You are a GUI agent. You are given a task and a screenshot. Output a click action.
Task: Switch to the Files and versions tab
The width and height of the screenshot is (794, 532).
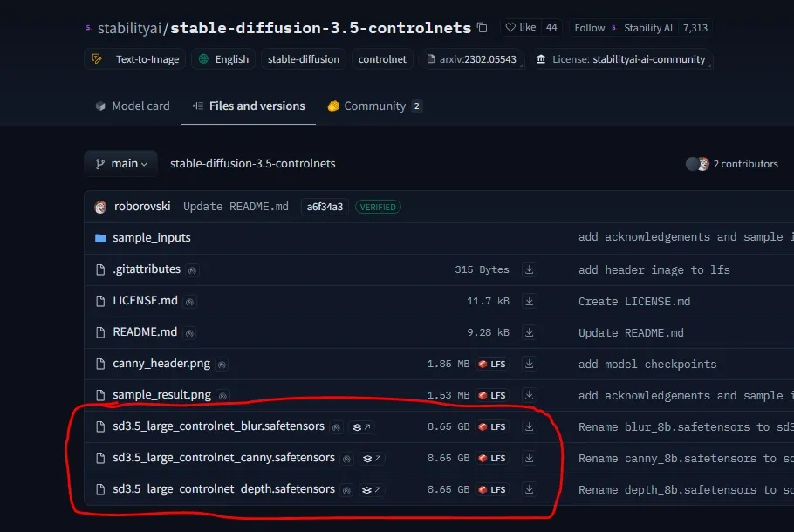pyautogui.click(x=248, y=106)
